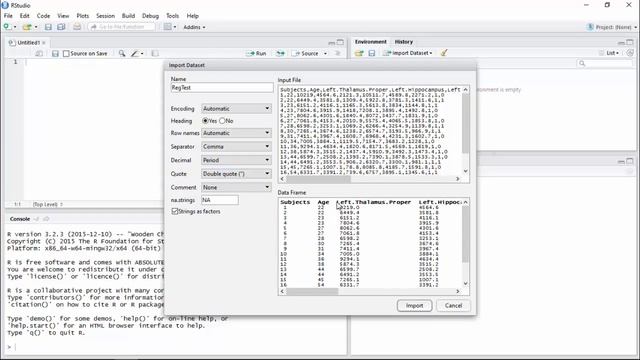Click Data Frame horizontal scrollbar thumb
This screenshot has width=640, height=360.
tap(312, 291)
